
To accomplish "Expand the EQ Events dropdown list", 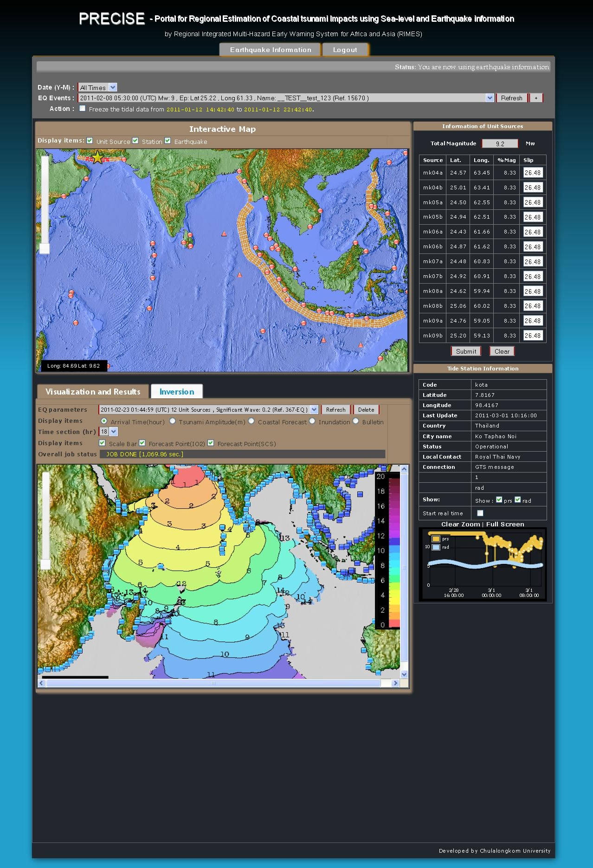I will point(490,98).
